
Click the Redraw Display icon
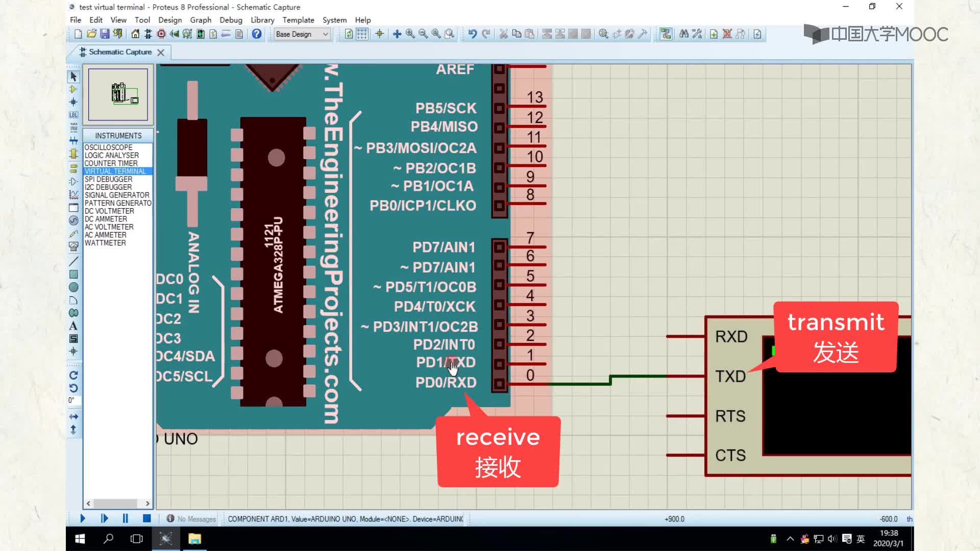349,34
